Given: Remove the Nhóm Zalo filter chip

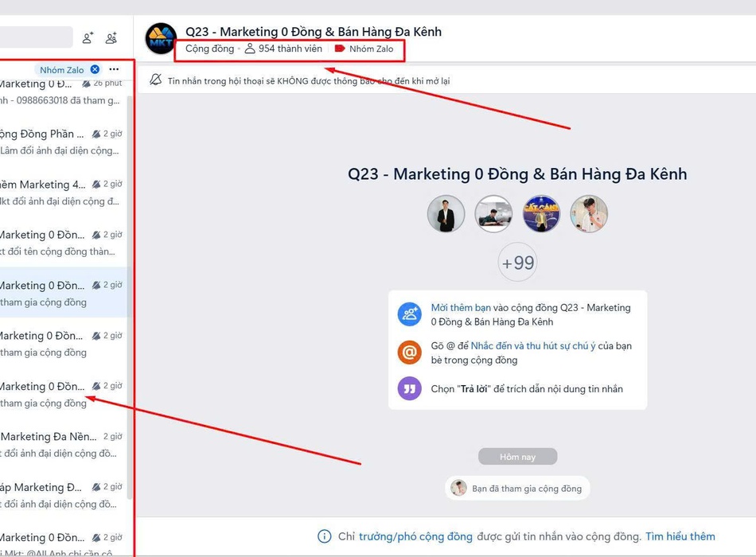Looking at the screenshot, I should click(95, 70).
